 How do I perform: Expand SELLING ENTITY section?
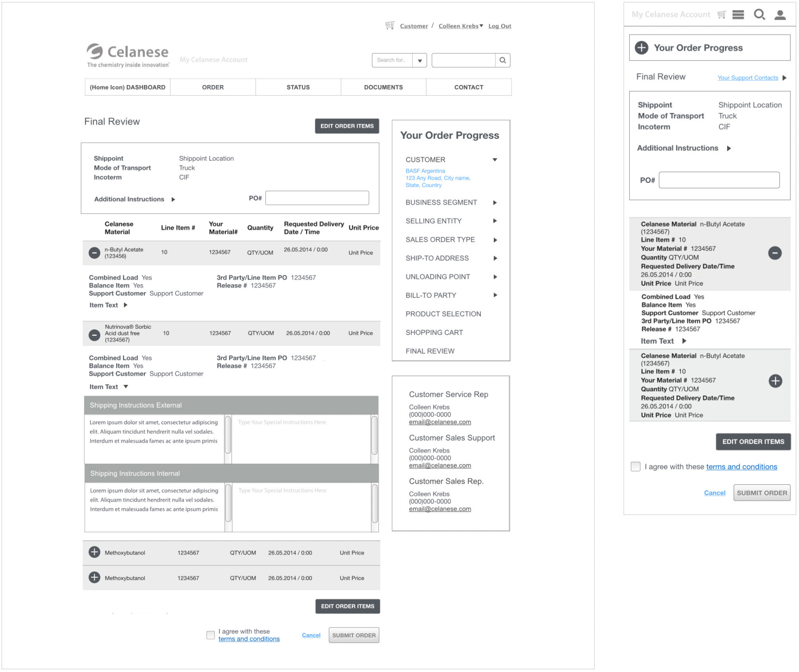pos(495,221)
